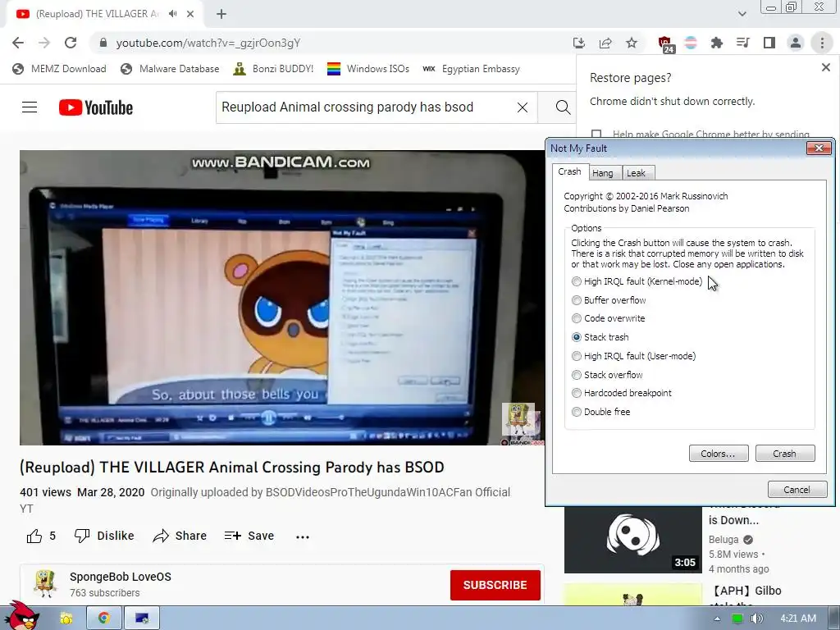
Task: Select High IRQL fault (User-mode) option
Action: [634, 356]
